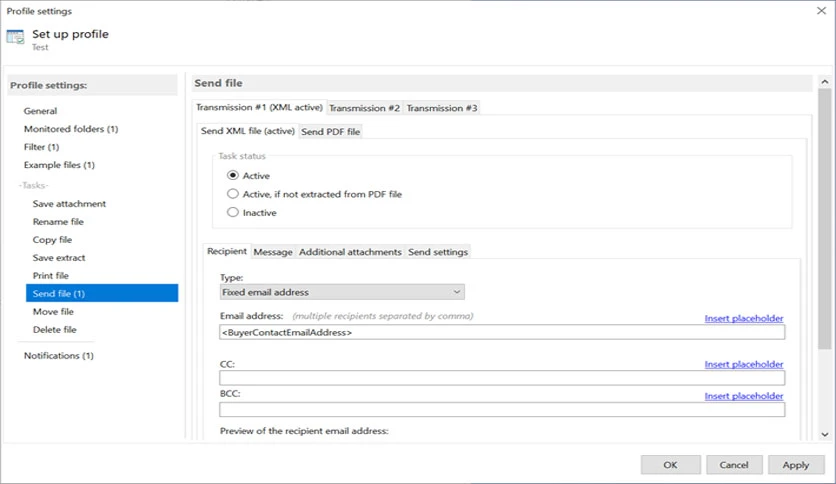
Task: Click the Set up profile icon
Action: click(15, 37)
